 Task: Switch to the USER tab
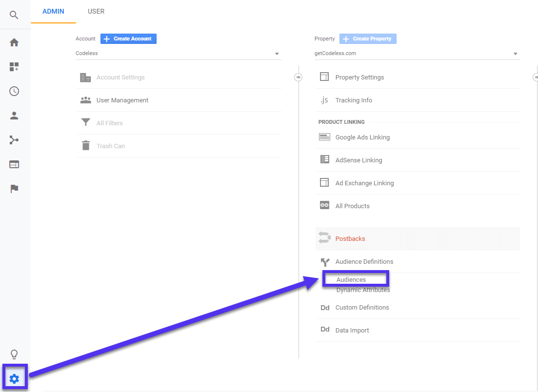coord(96,11)
